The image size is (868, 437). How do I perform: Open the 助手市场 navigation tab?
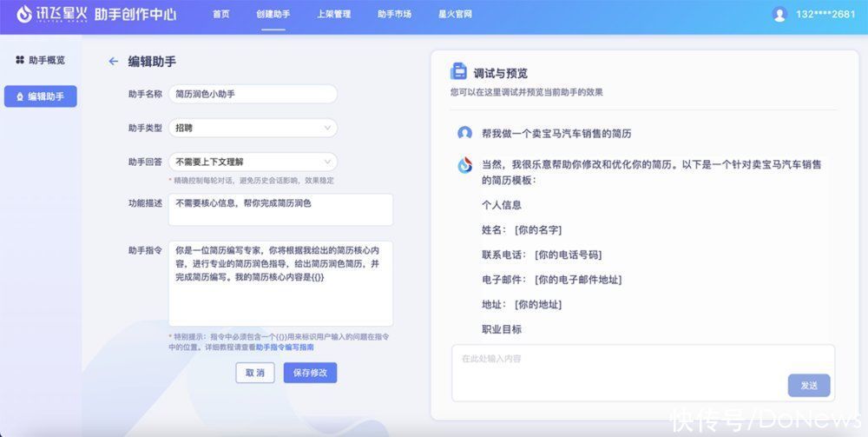pos(394,15)
